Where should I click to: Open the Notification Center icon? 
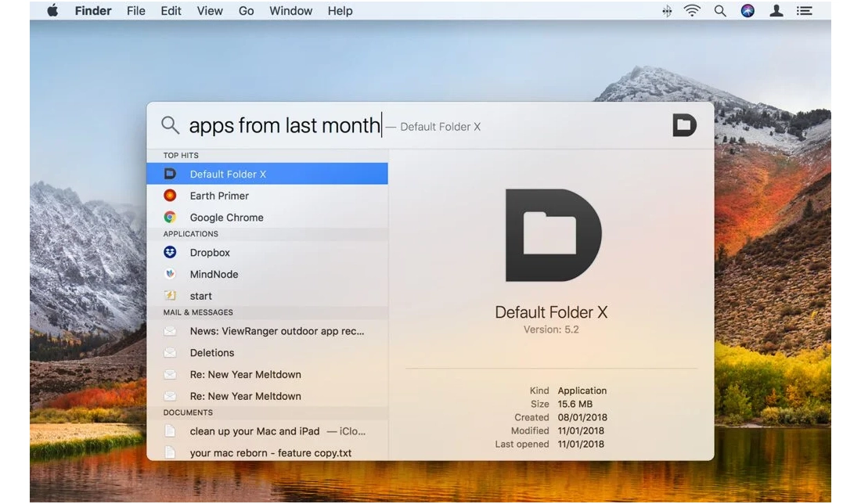804,11
